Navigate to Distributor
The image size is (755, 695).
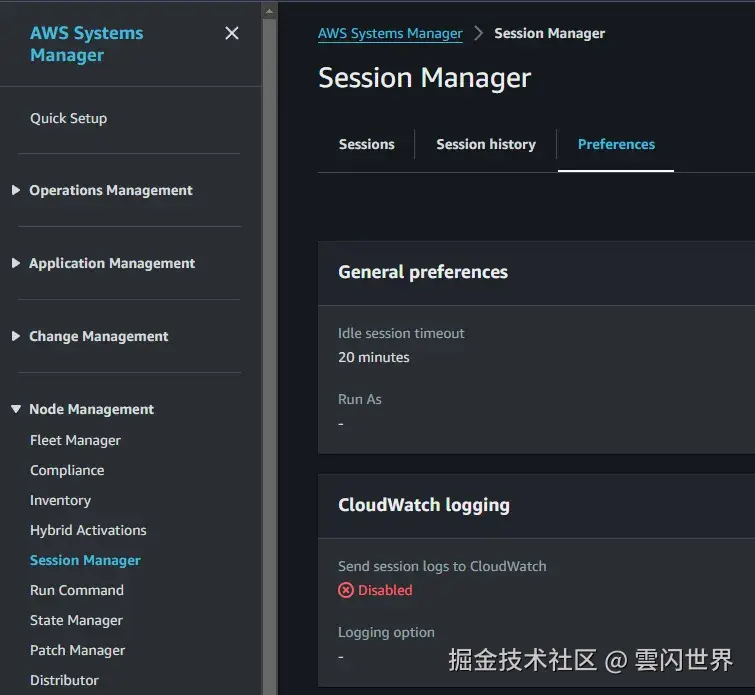[64, 680]
